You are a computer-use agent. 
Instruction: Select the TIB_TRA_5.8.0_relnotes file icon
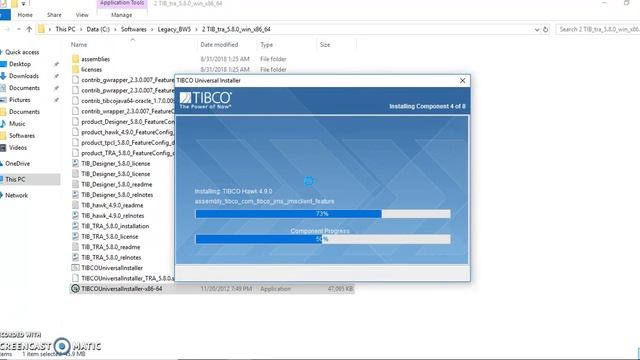click(75, 258)
